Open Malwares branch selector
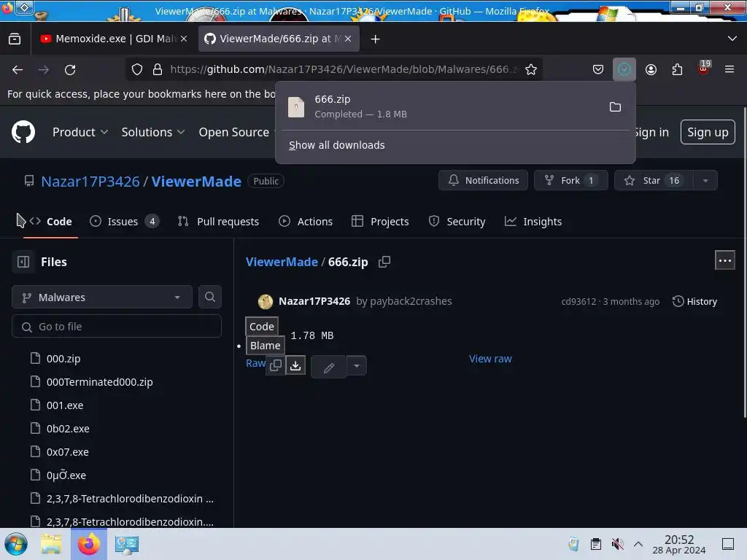The height and width of the screenshot is (560, 747). [x=102, y=297]
